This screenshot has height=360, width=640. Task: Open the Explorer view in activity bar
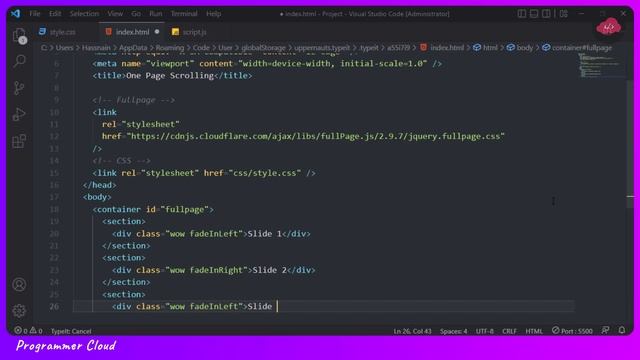[19, 36]
